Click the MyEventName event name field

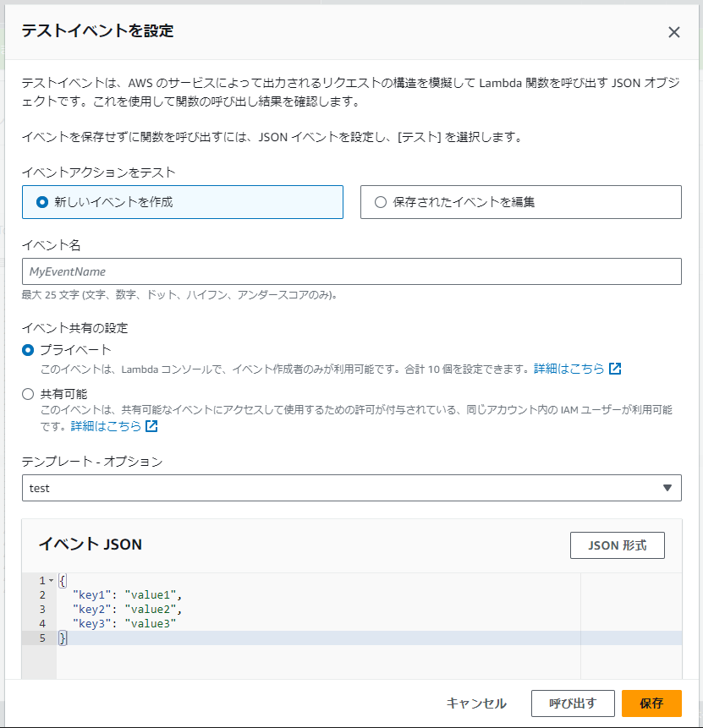pos(351,271)
